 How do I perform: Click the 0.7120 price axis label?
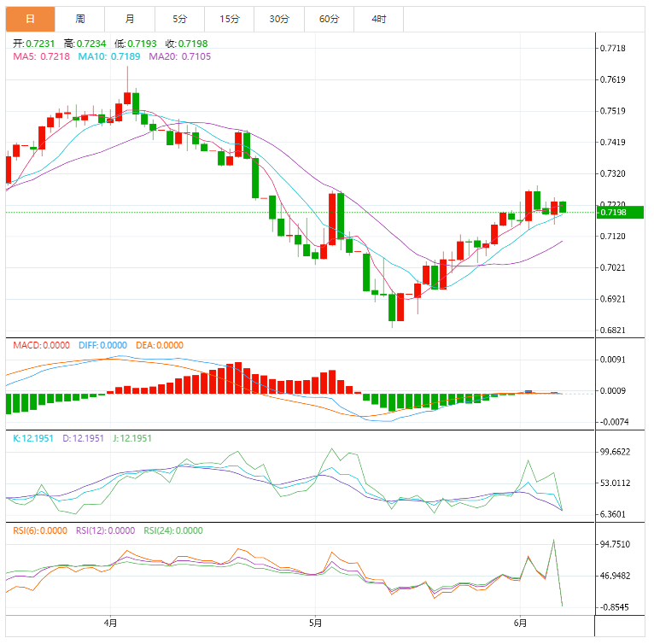pyautogui.click(x=612, y=237)
